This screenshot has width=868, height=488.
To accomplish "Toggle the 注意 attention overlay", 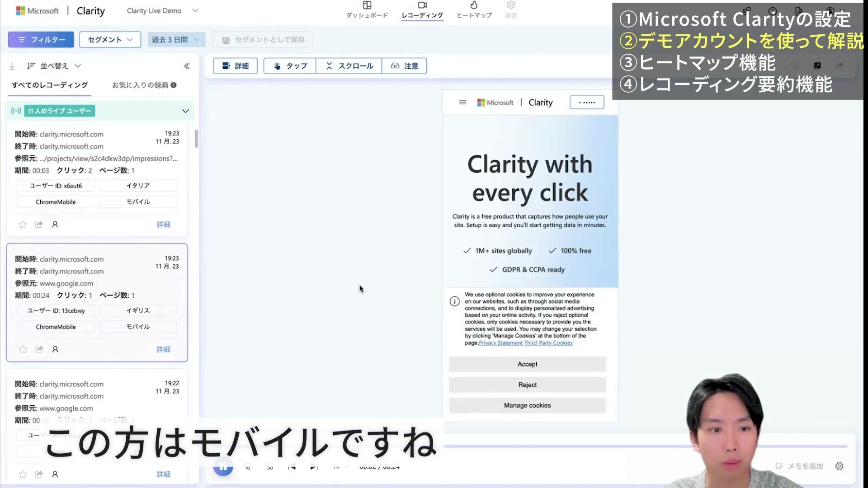I will (404, 66).
